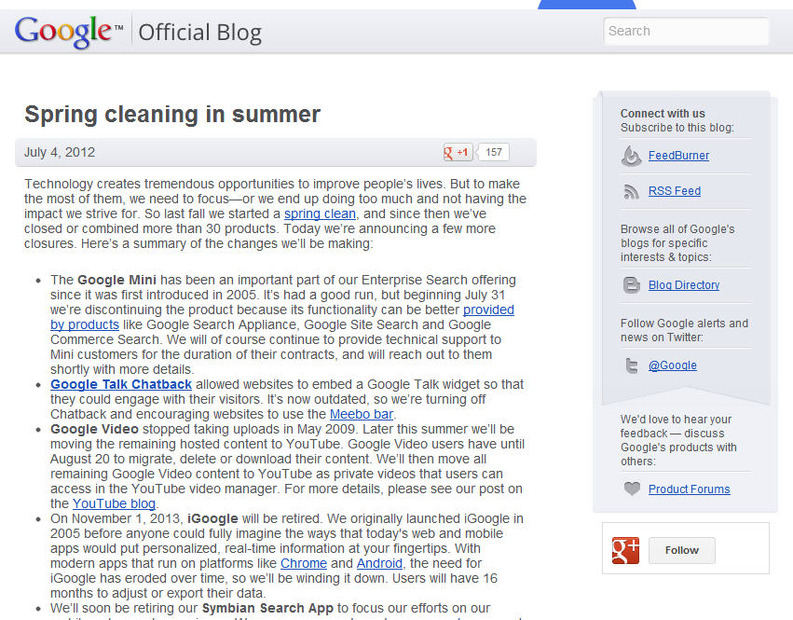The width and height of the screenshot is (793, 620).
Task: Click the bold 'Google Mini' text
Action: 117,280
